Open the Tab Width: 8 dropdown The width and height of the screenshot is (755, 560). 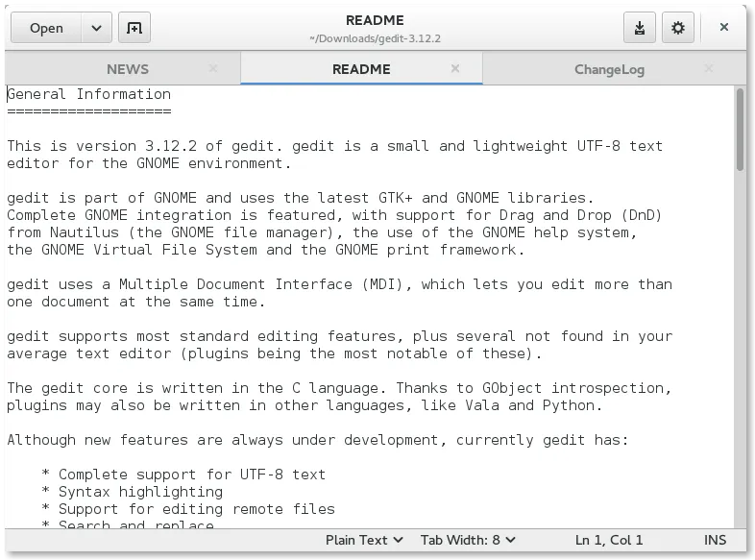click(x=468, y=540)
